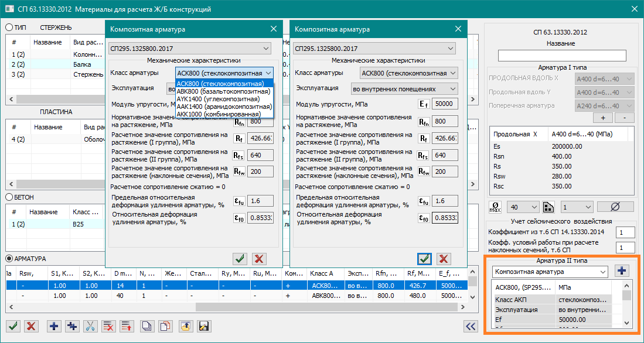Viewport: 644px width, 343px height.
Task: Click the single blue plus icon in bottom toolbar
Action: pos(53,326)
